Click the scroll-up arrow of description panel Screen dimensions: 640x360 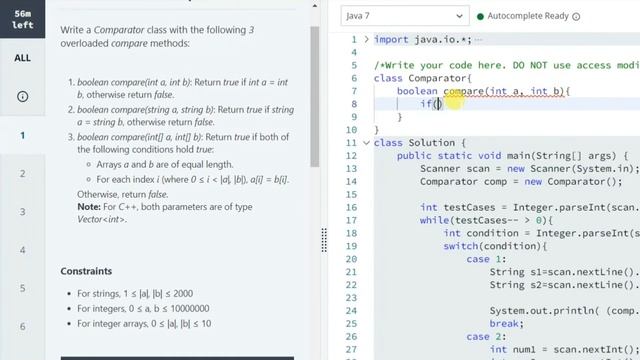click(x=315, y=6)
